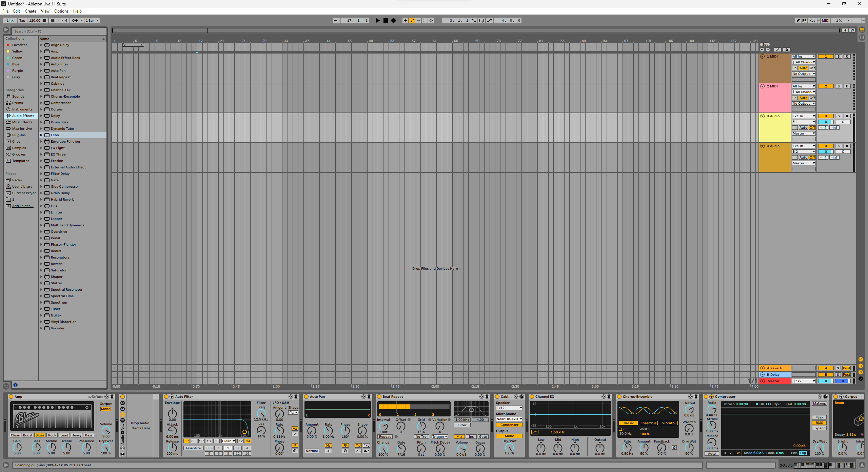Expand the Echo folder in the browser
Viewport: 868px width, 472px height.
[x=41, y=135]
